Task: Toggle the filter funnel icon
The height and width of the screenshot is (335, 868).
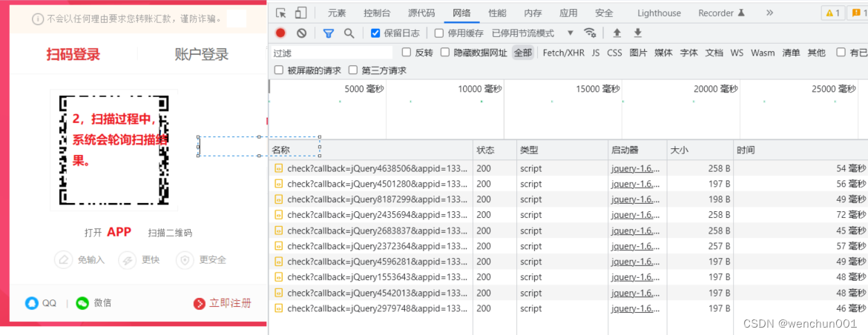Action: tap(329, 33)
